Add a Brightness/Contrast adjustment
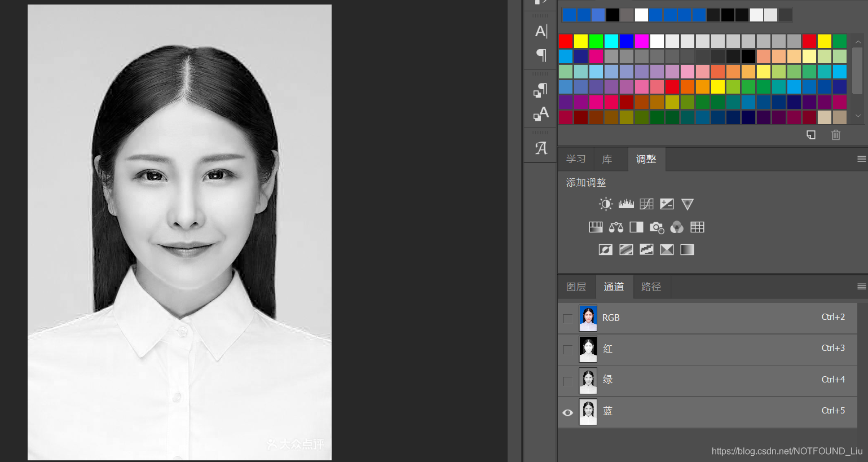Image resolution: width=868 pixels, height=462 pixels. pos(606,204)
